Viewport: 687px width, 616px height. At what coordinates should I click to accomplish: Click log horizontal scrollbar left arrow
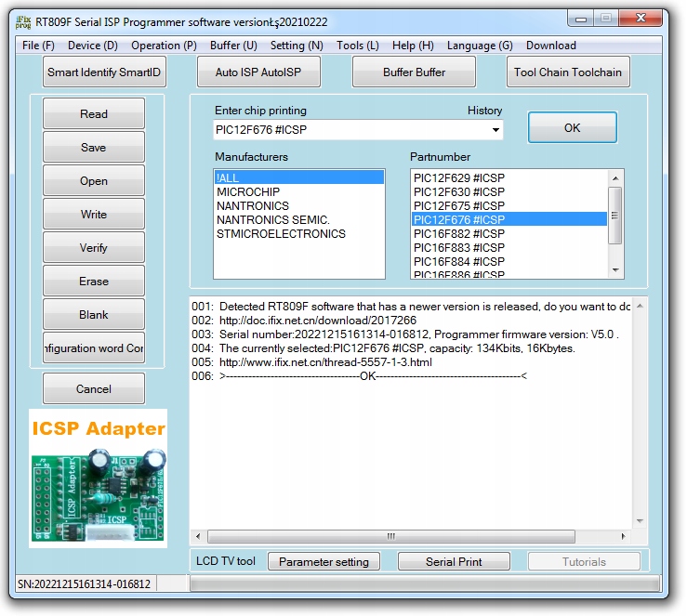tap(198, 536)
